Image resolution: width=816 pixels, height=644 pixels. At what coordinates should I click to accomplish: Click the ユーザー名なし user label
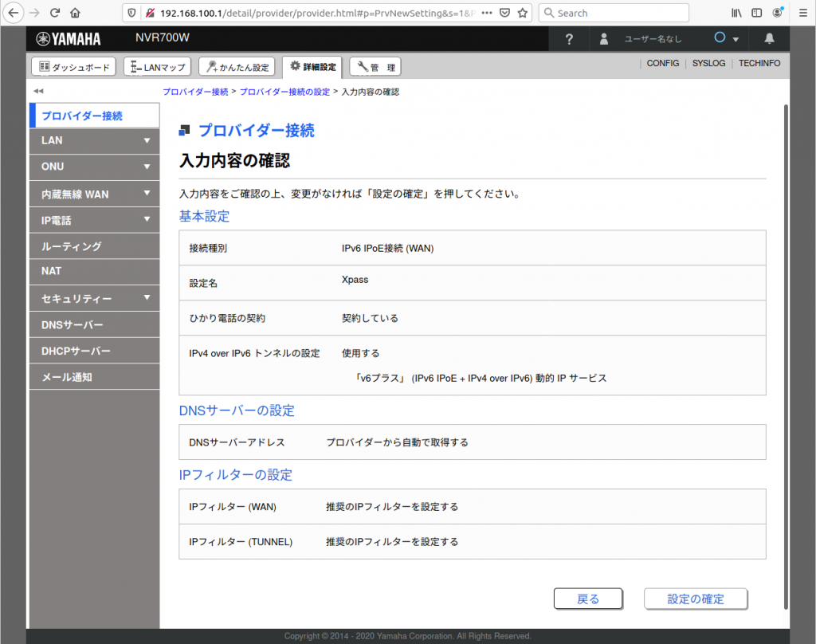tap(653, 39)
